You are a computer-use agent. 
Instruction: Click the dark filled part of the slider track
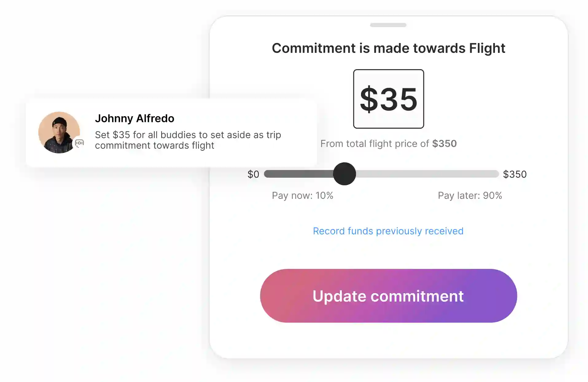298,174
